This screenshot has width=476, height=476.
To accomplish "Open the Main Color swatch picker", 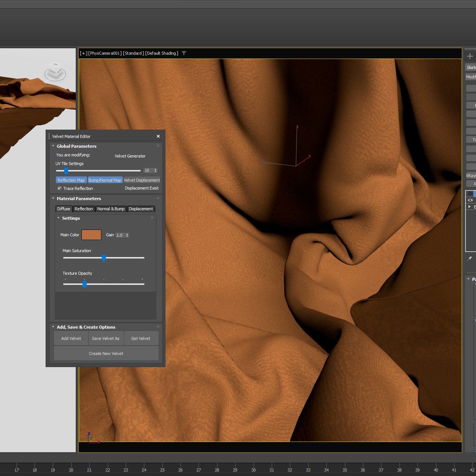I will (91, 235).
